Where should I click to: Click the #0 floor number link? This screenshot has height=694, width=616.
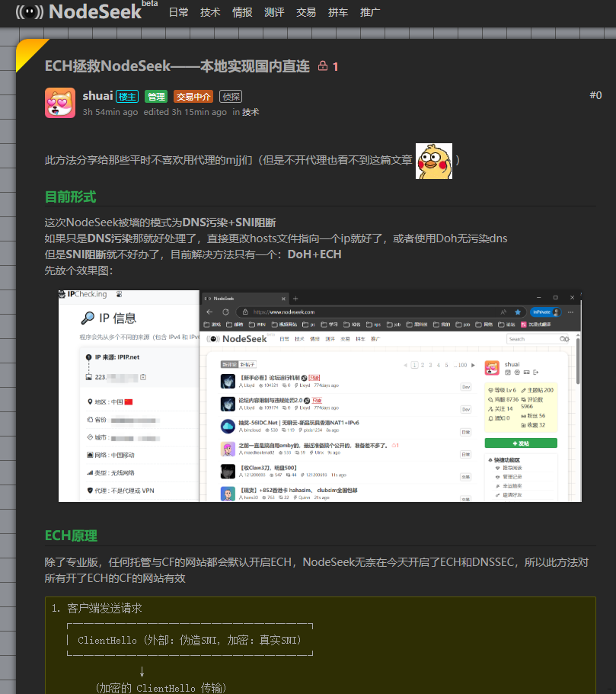(595, 95)
